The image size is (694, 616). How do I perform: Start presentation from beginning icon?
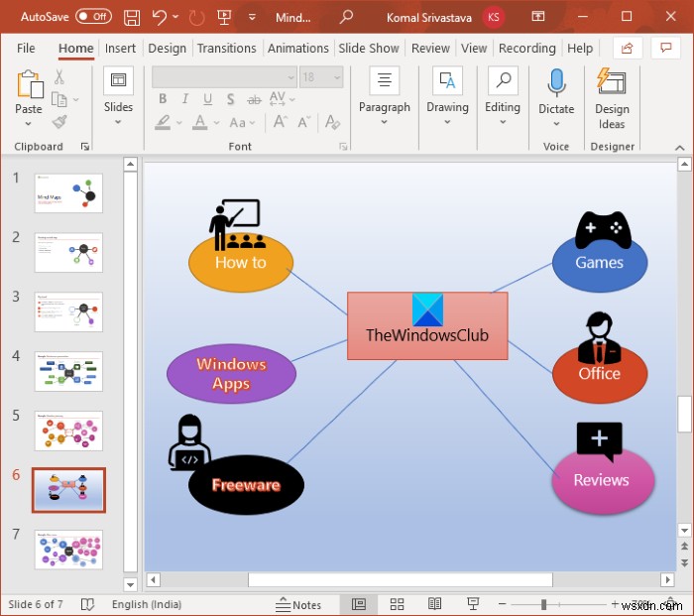coord(224,18)
